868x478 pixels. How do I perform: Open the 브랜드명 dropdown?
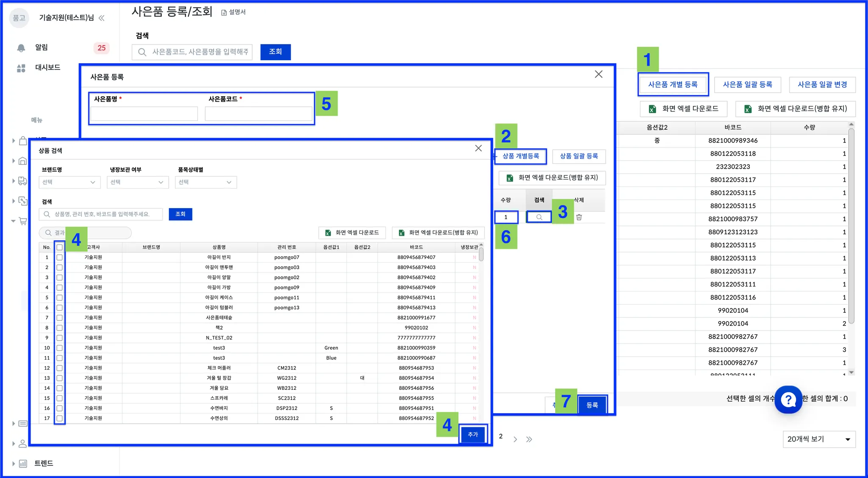coord(69,182)
